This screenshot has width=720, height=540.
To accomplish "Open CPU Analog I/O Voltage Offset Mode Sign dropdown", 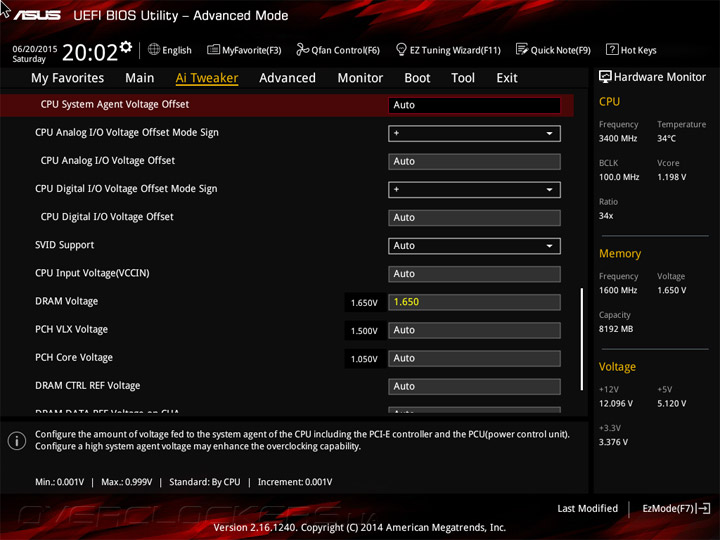I will (x=474, y=133).
